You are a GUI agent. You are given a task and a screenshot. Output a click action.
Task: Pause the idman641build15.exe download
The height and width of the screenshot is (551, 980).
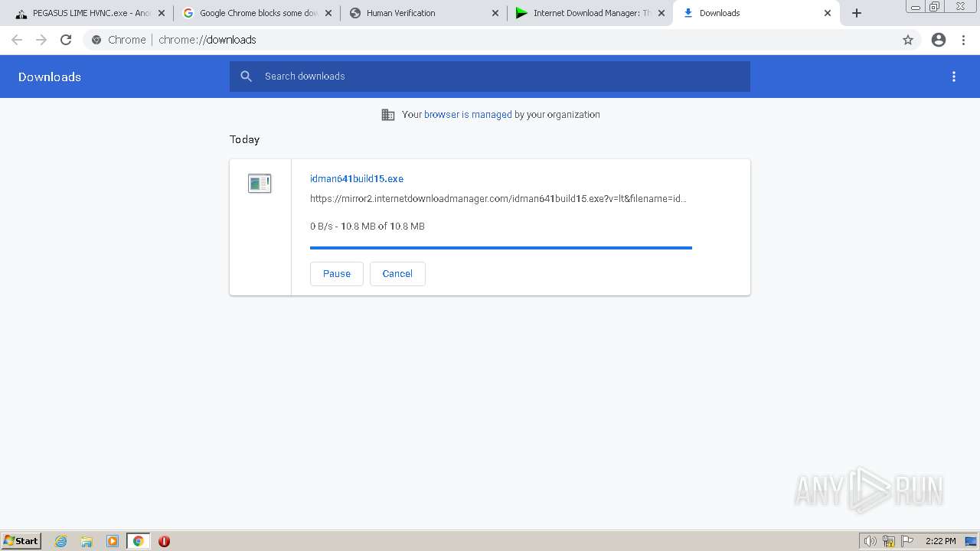click(337, 274)
